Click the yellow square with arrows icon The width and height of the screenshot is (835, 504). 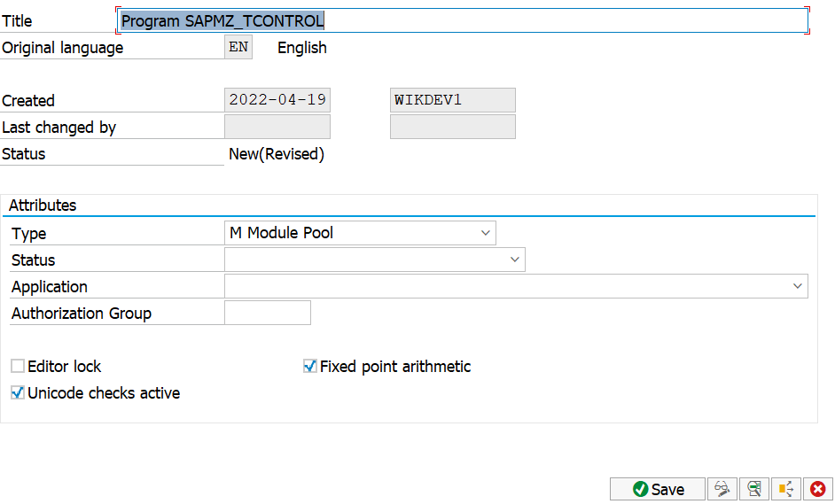(x=786, y=489)
